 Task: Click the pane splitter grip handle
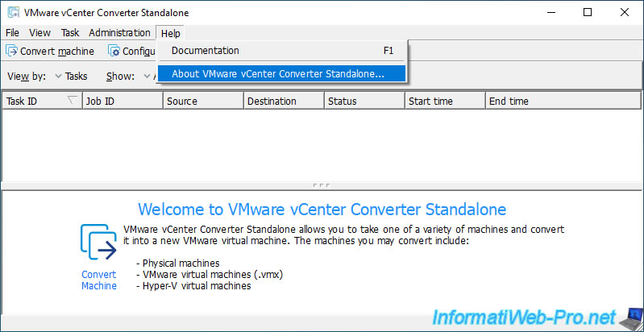(322, 185)
